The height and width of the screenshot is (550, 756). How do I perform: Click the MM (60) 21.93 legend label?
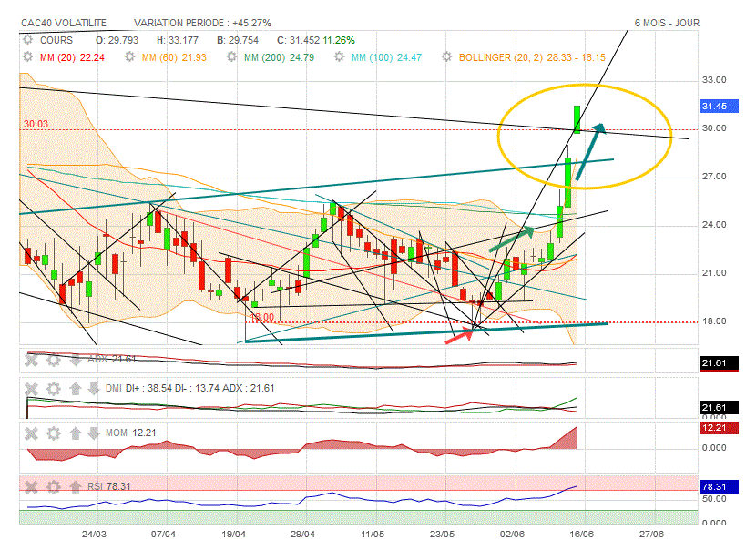(x=174, y=58)
